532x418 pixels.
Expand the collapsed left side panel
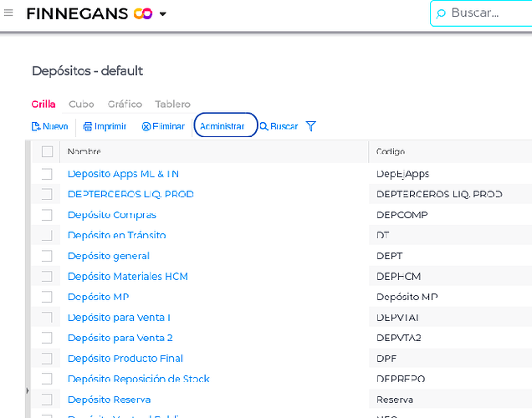[27, 390]
